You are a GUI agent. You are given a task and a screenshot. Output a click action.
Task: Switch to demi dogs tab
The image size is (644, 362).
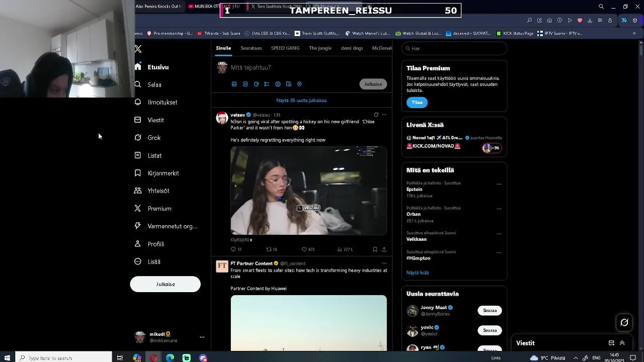[352, 48]
